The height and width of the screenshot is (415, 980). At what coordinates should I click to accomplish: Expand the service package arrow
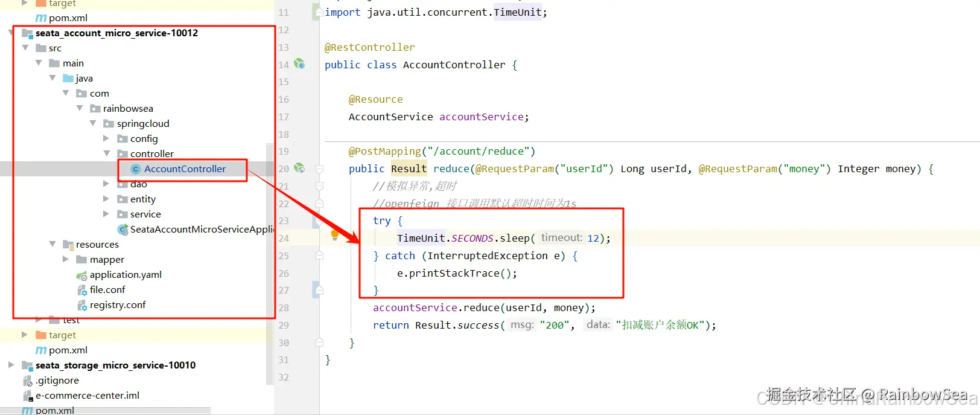106,214
